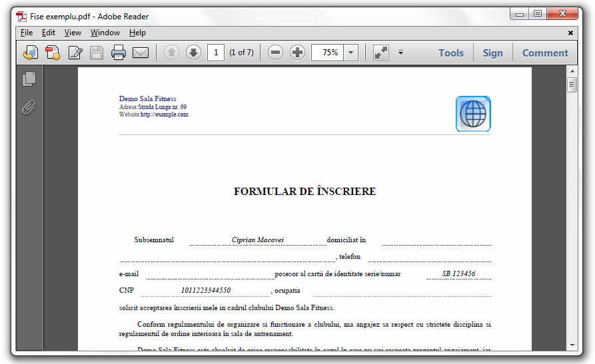Toggle read mode with the expand arrows icon

[380, 53]
